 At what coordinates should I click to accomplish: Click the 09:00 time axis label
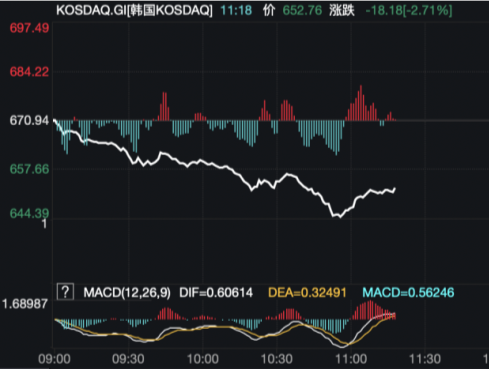coord(54,359)
